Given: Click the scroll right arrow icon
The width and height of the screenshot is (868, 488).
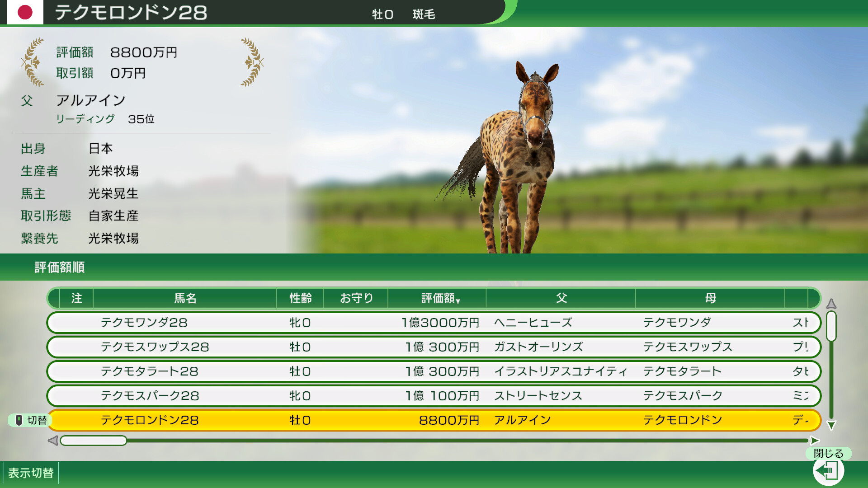Looking at the screenshot, I should [x=815, y=441].
